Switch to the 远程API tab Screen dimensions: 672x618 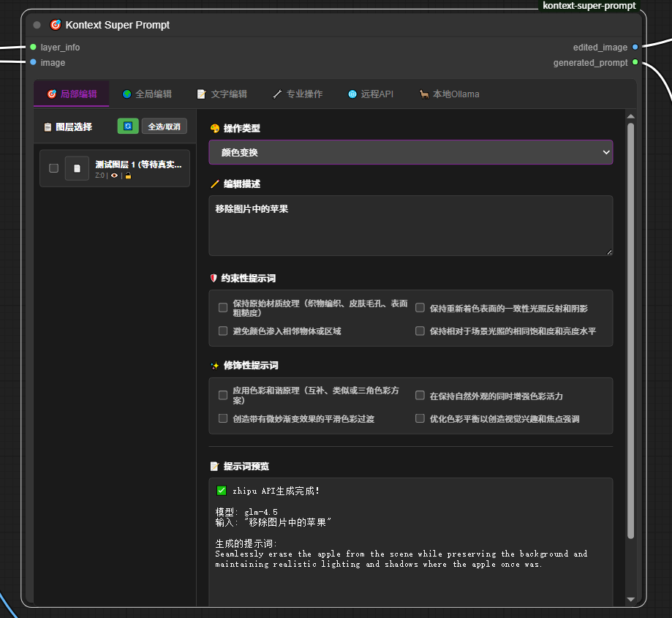(x=371, y=94)
